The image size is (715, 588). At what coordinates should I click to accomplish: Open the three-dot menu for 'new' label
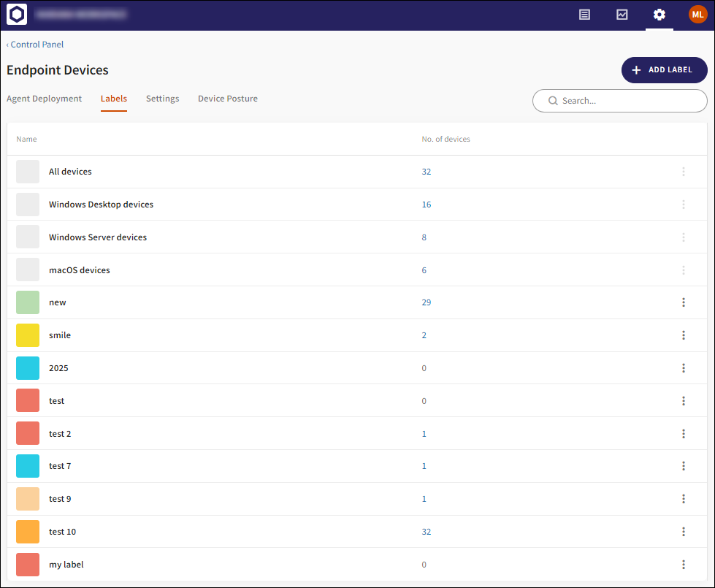684,302
